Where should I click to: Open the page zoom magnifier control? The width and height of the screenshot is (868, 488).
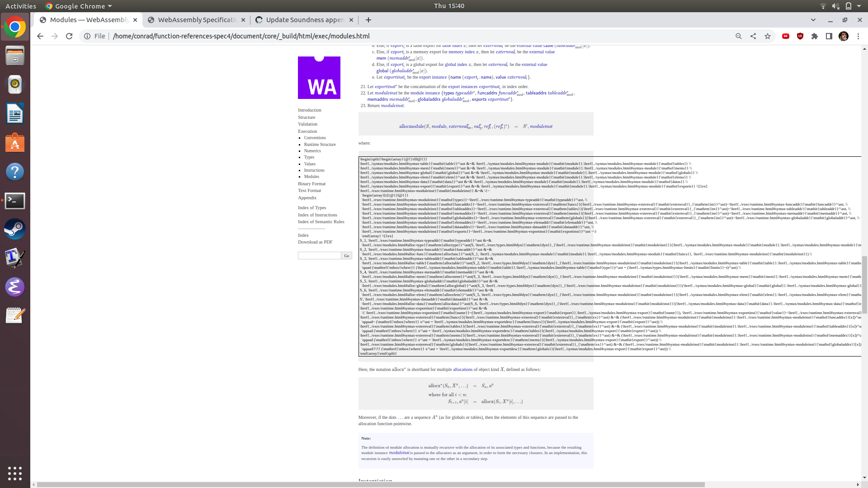(738, 36)
